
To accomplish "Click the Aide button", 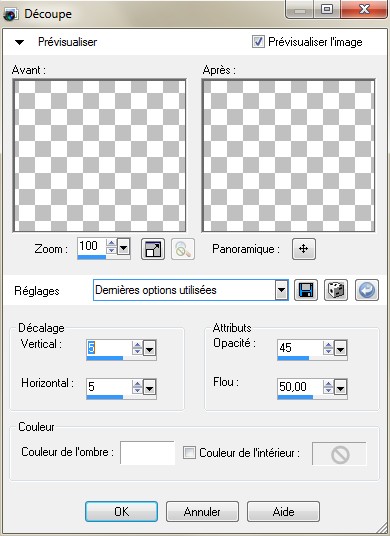I will coord(283,511).
